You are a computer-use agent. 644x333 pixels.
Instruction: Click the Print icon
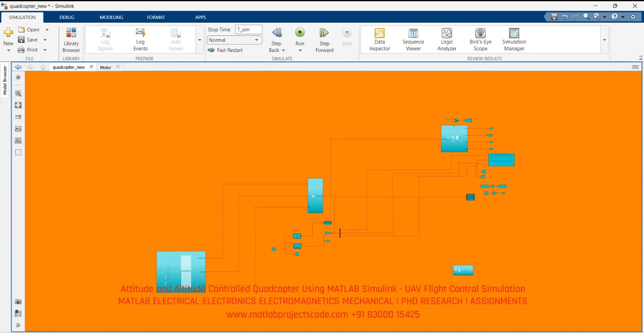pos(21,50)
